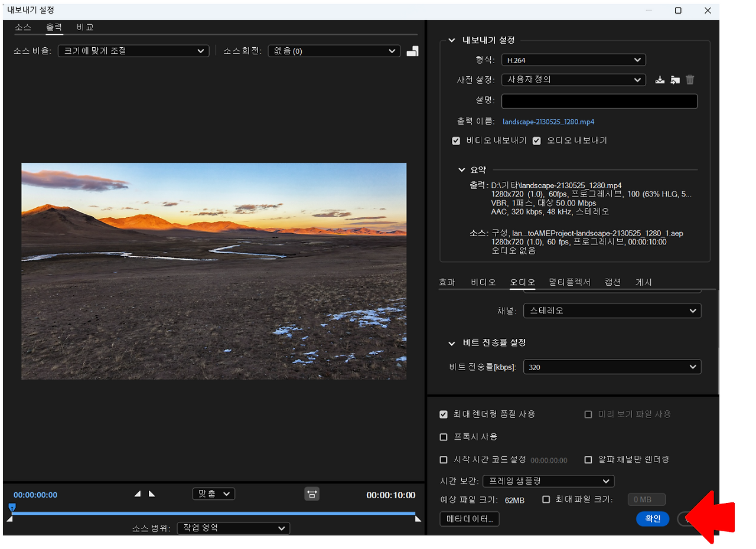Click the duration text 00:00:10:00
Image resolution: width=756 pixels, height=549 pixels.
(390, 495)
